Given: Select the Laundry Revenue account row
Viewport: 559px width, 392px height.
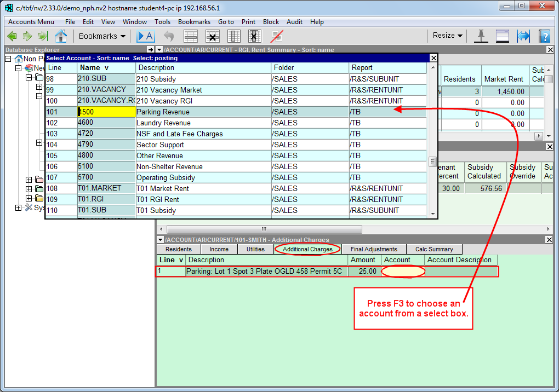Looking at the screenshot, I should click(163, 123).
